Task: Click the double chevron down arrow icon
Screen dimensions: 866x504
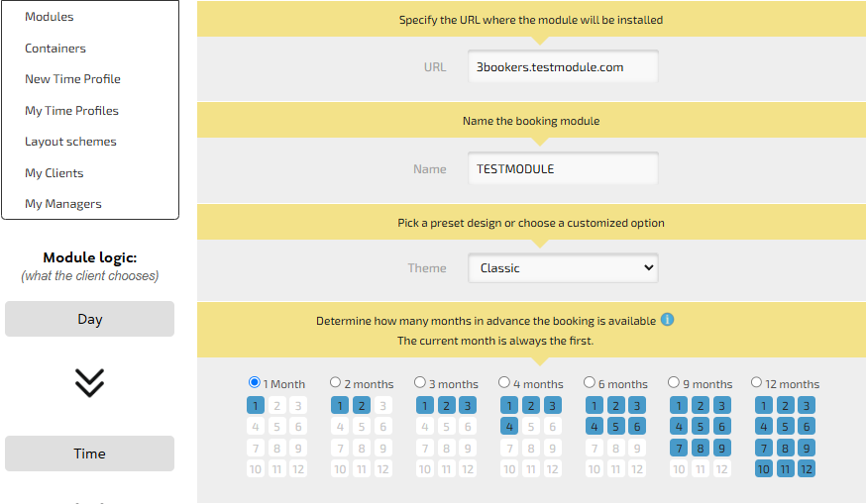Action: click(x=89, y=383)
